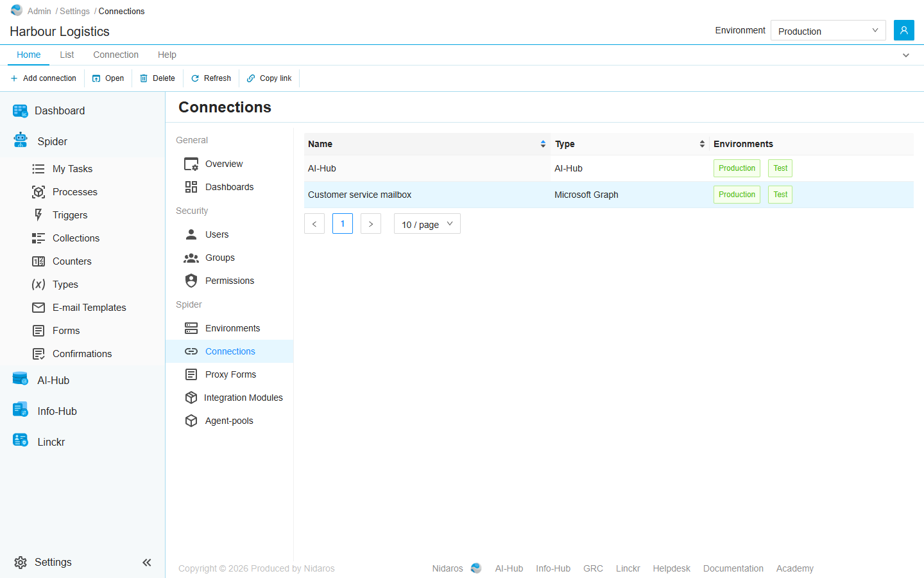Click the Copy link button
Viewport: 924px width, 578px height.
point(269,78)
